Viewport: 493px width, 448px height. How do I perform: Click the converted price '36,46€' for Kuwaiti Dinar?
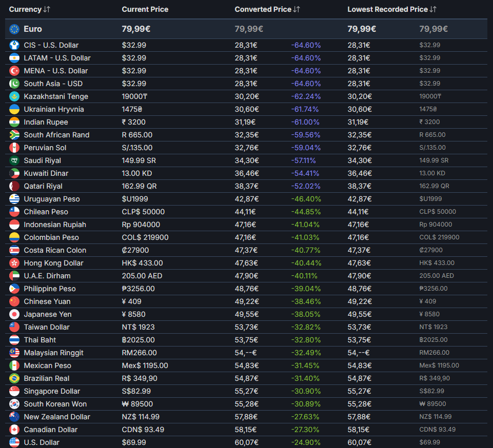coord(246,173)
